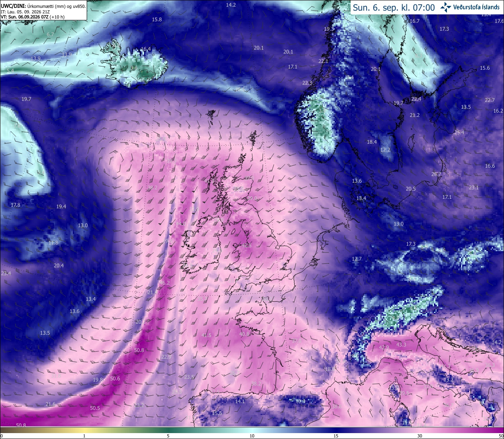This screenshot has height=439, width=504.
Task: Pick the 5 mark on the color scale
Action: (168, 436)
